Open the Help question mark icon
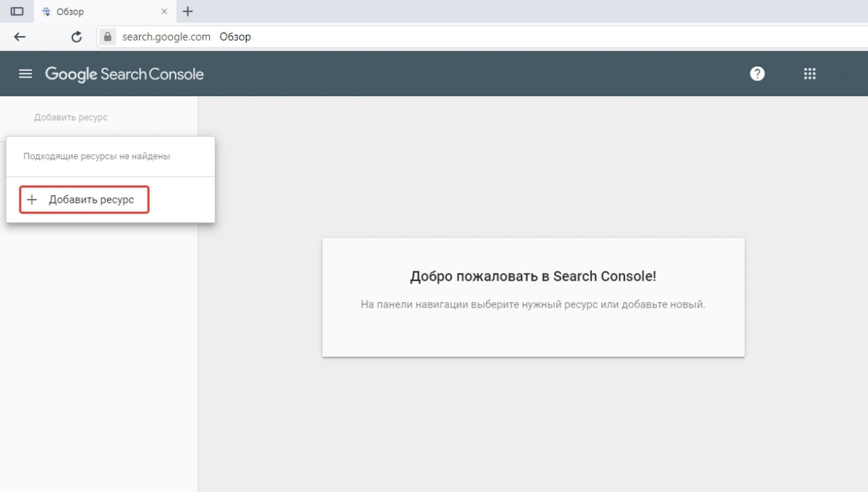 (x=757, y=74)
